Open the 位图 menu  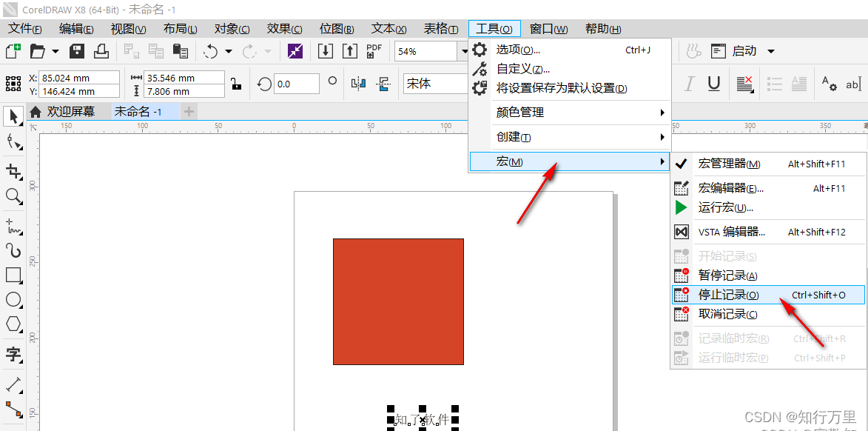click(x=337, y=29)
